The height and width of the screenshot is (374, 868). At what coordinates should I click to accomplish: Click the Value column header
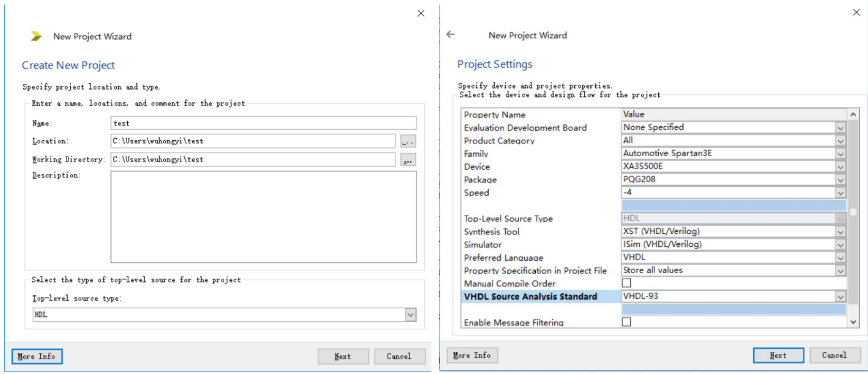pos(734,114)
